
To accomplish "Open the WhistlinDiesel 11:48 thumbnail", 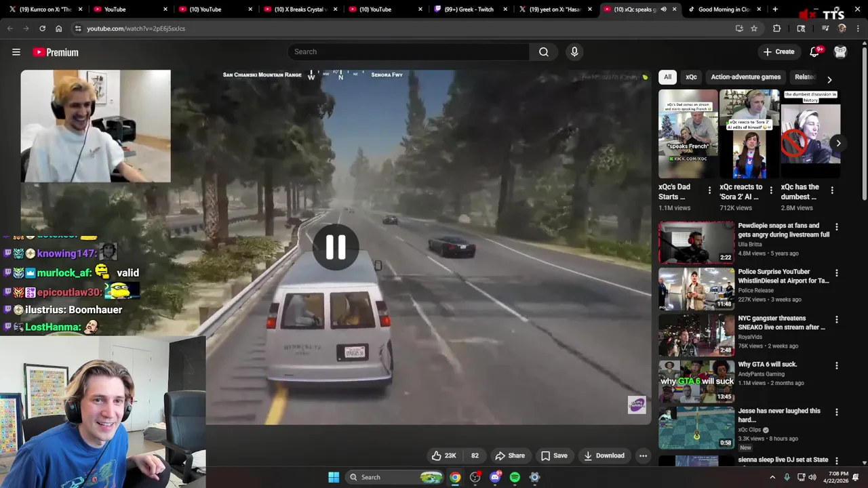I will (x=696, y=288).
